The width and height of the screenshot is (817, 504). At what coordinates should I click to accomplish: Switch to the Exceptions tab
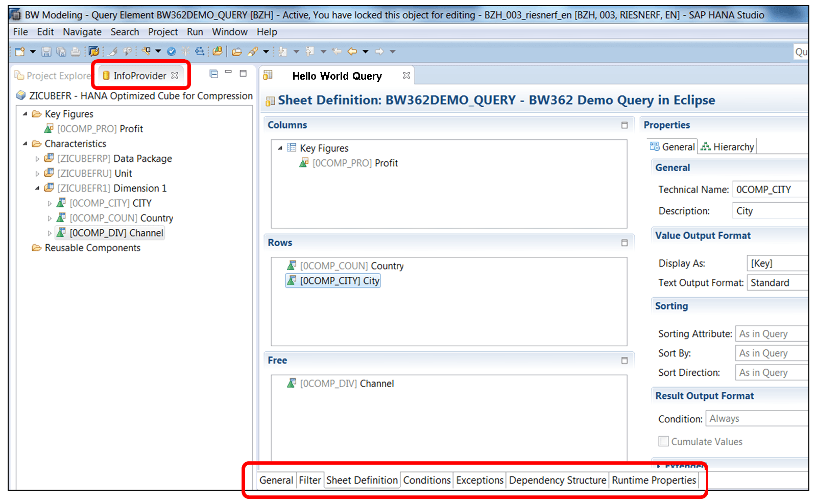tap(480, 481)
